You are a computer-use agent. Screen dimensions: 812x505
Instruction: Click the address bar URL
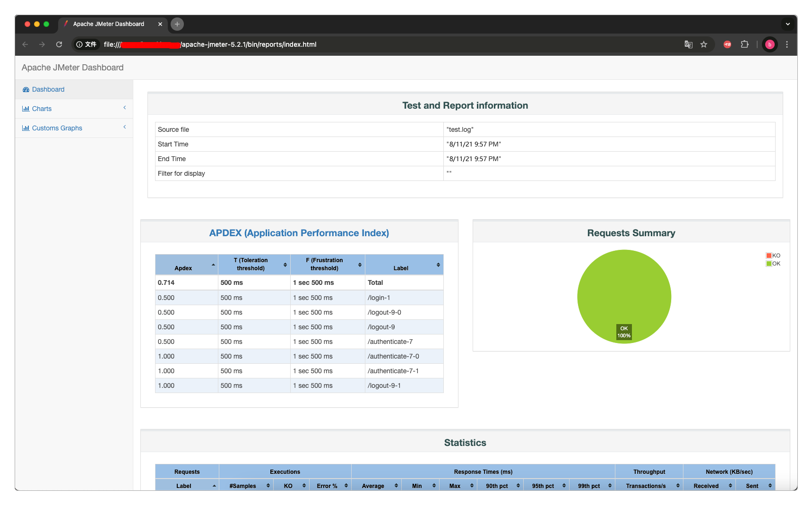click(210, 44)
